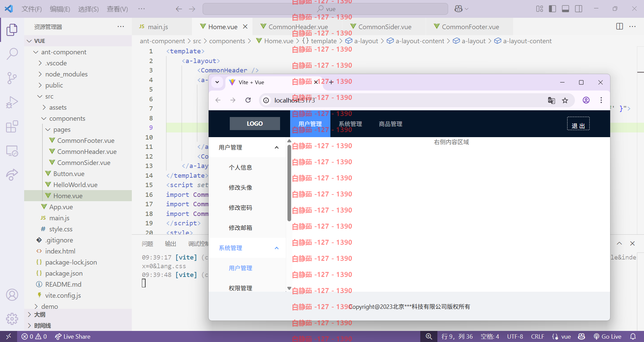644x342 pixels.
Task: Click the customize layout icon in title bar
Action: click(x=539, y=9)
